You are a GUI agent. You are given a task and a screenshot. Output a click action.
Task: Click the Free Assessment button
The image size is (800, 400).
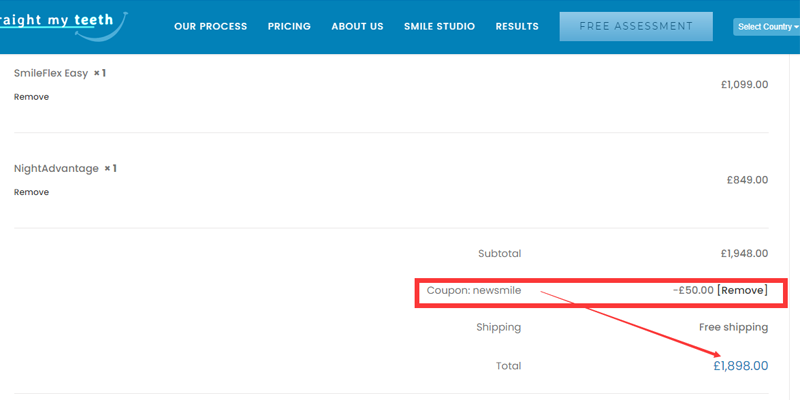pos(636,27)
